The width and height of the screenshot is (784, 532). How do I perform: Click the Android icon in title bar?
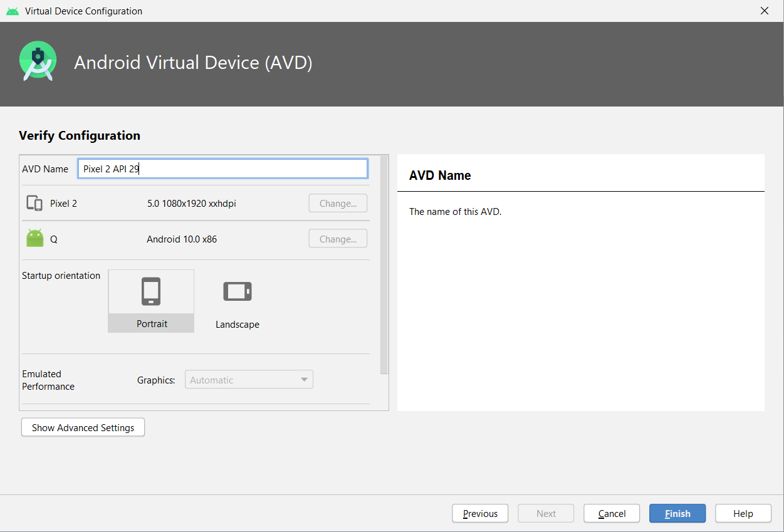[12, 11]
